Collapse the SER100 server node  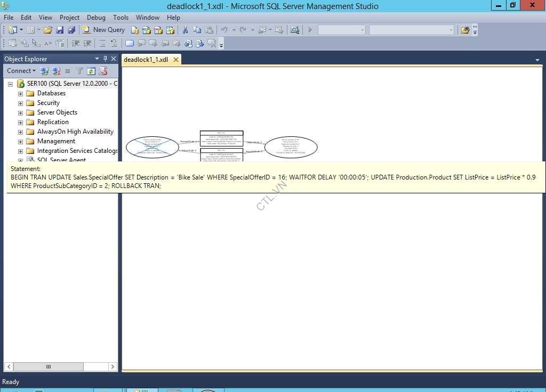10,84
